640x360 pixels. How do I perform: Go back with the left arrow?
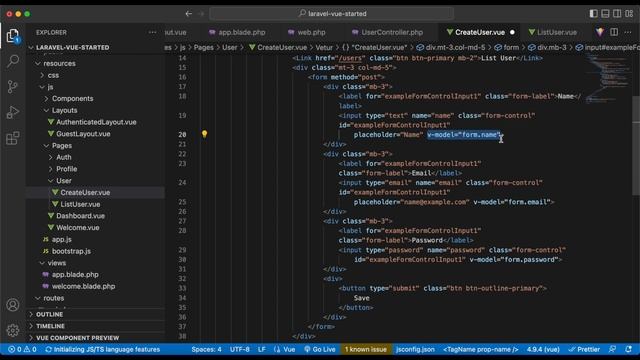(189, 13)
